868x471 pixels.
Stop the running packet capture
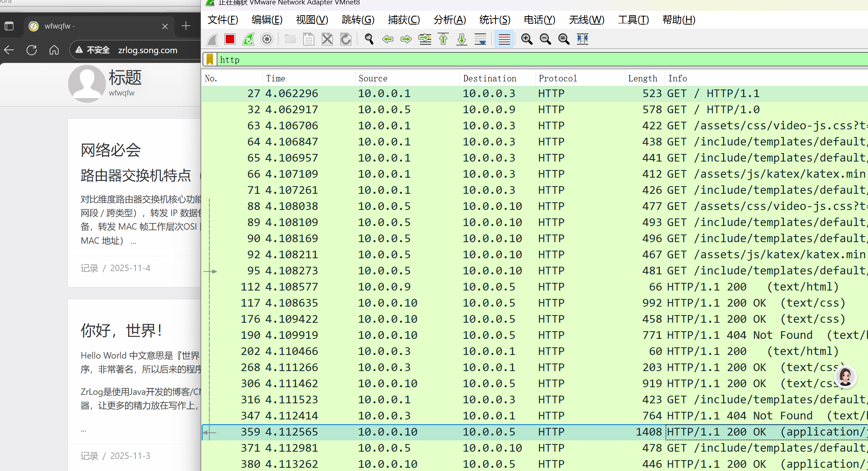coord(230,39)
